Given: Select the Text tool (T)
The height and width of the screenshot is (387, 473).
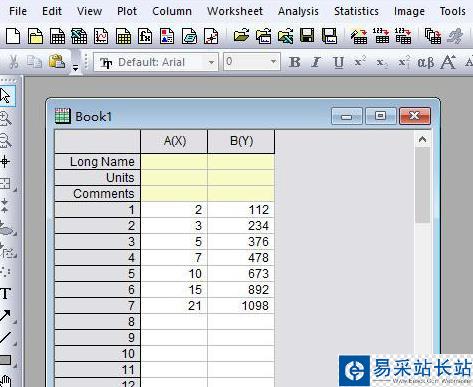Looking at the screenshot, I should coord(5,293).
